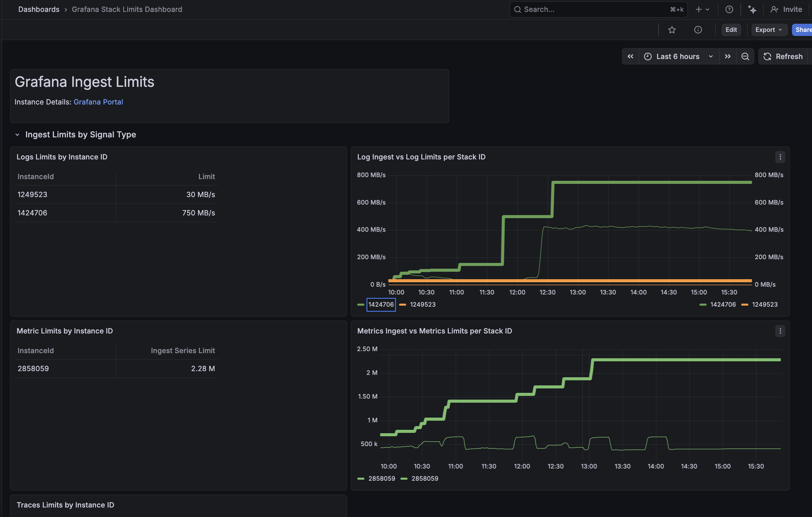
Task: Open the Last 6 hours time picker
Action: [678, 56]
